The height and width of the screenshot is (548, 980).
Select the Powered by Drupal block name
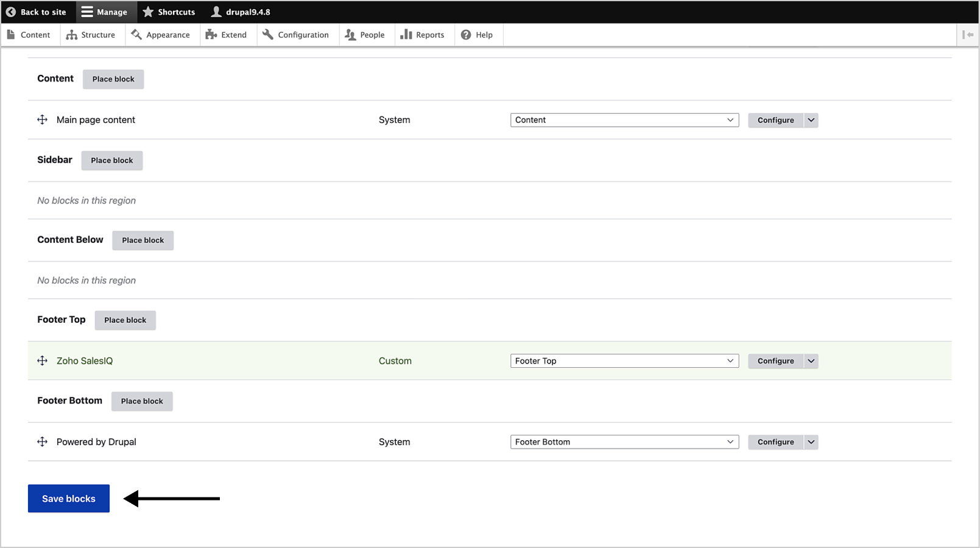(96, 442)
